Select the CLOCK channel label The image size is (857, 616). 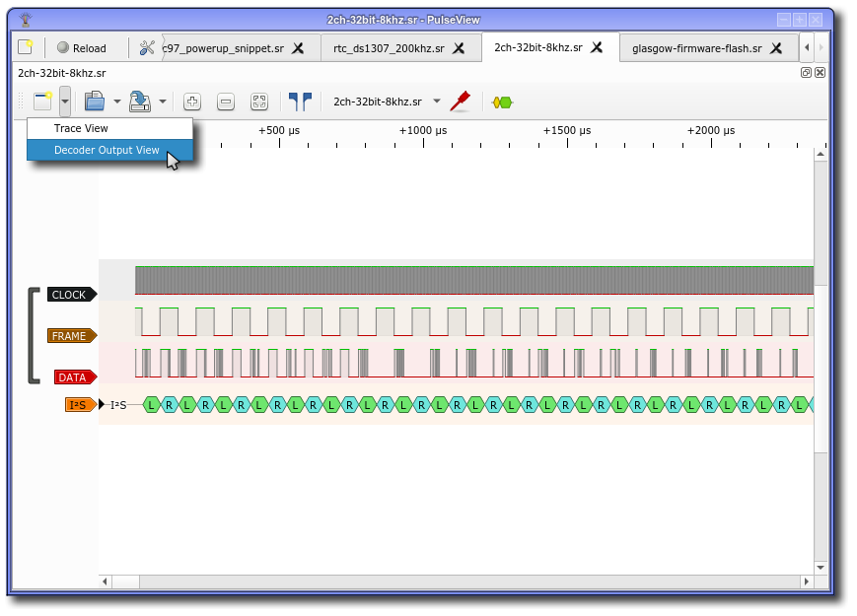tap(72, 295)
